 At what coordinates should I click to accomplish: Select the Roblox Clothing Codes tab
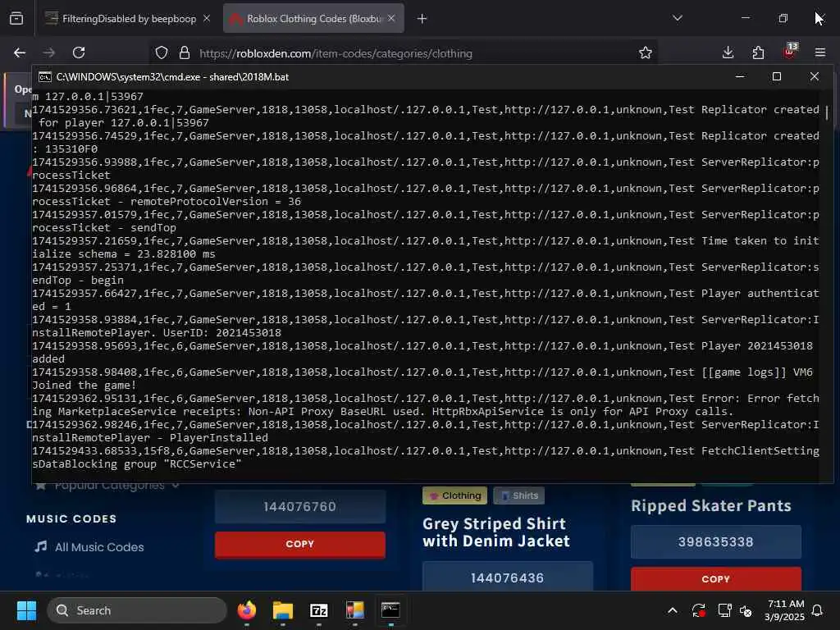(x=313, y=18)
